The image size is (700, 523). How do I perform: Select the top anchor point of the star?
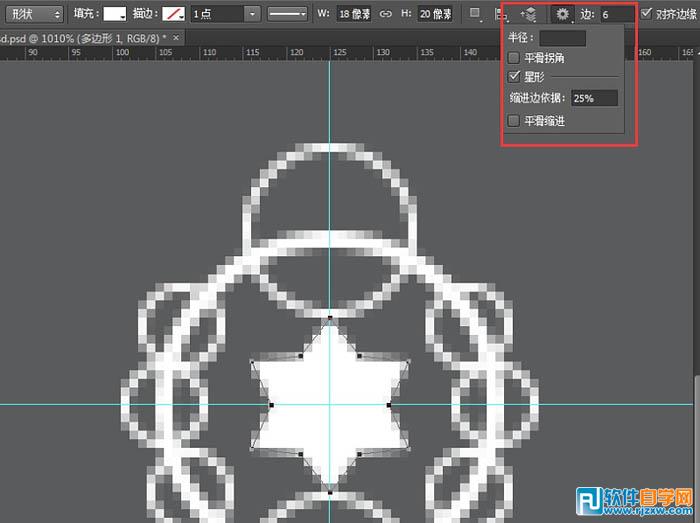(x=330, y=318)
